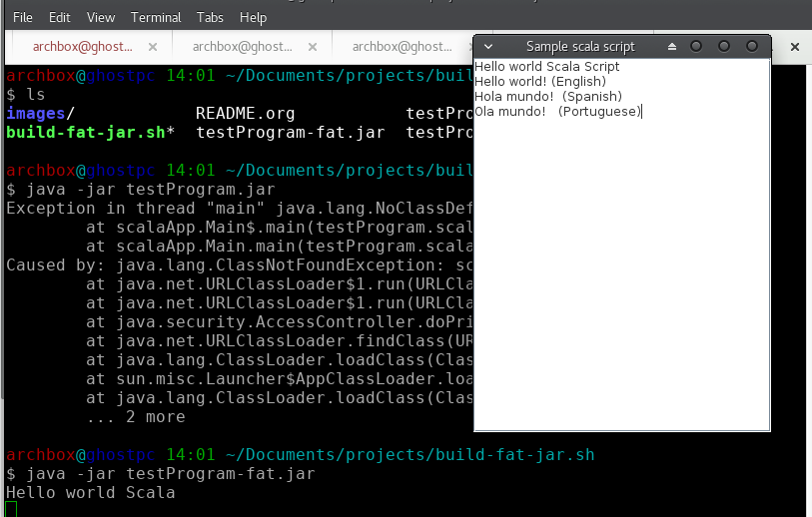Click '$ java -jar testProgram.jar' command
This screenshot has height=517, width=812.
(x=141, y=190)
